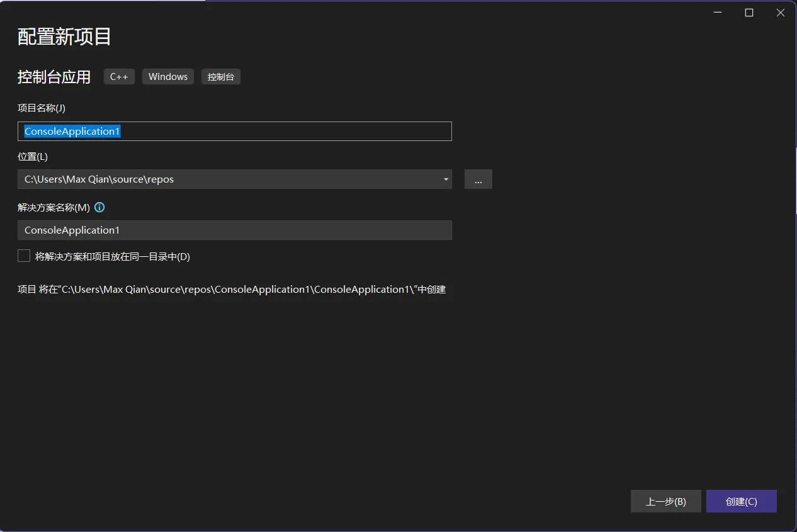Image resolution: width=797 pixels, height=532 pixels.
Task: Click the project creation path text
Action: [x=232, y=290]
